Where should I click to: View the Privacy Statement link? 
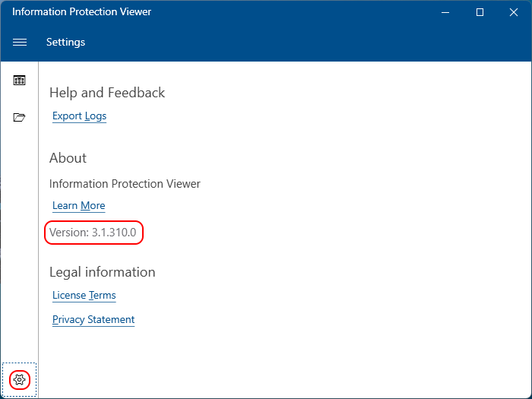(93, 320)
